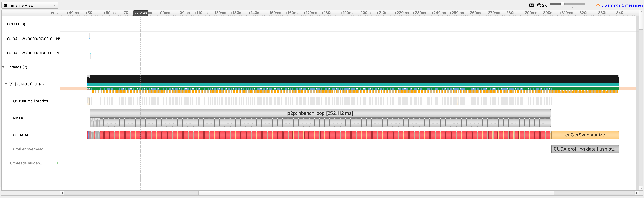Select the p2p: nbench loop NVTX range
Image resolution: width=644 pixels, height=198 pixels.
[x=320, y=113]
